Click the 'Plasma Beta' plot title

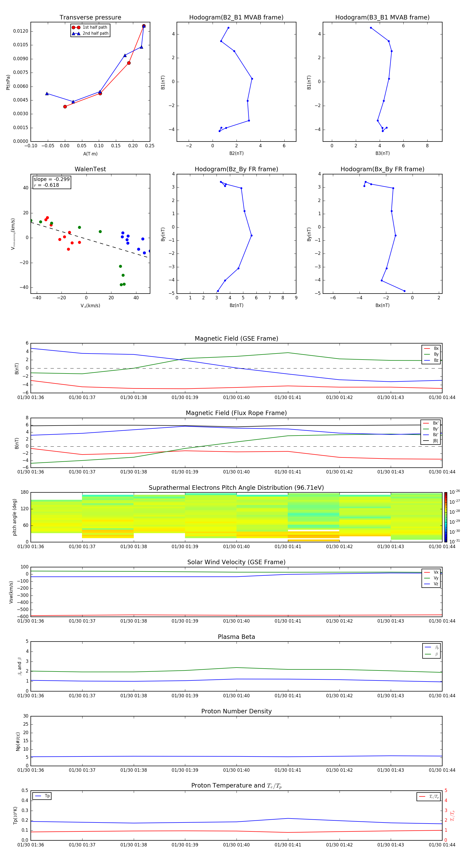click(236, 637)
